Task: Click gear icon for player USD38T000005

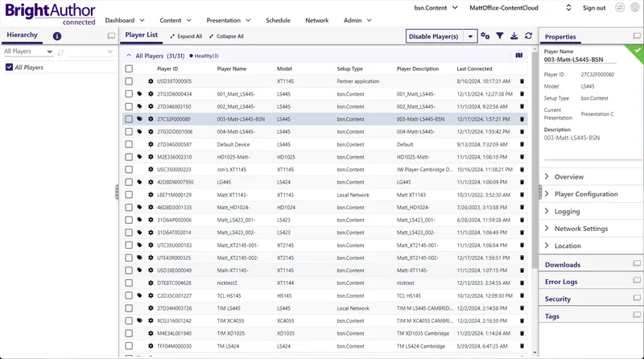Action: (x=150, y=81)
